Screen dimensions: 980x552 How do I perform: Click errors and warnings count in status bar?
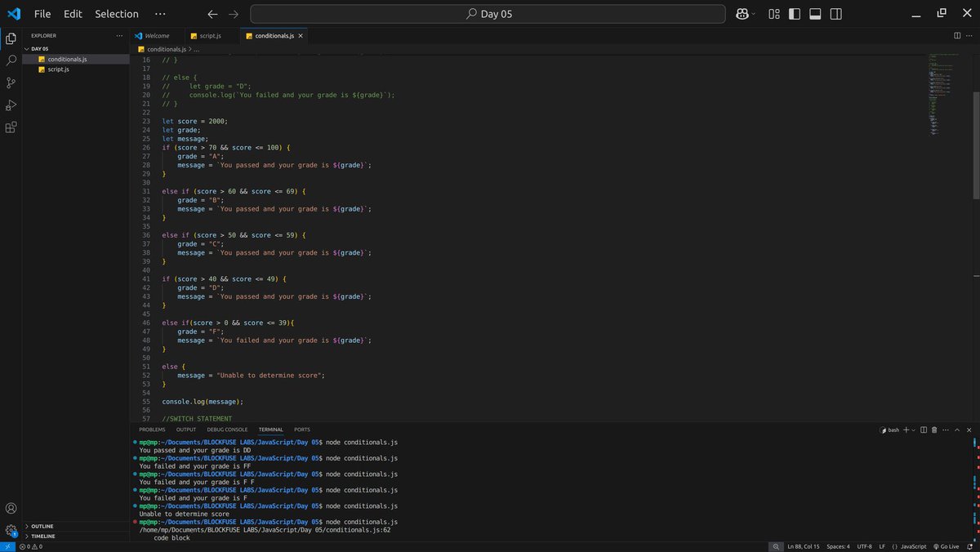29,546
